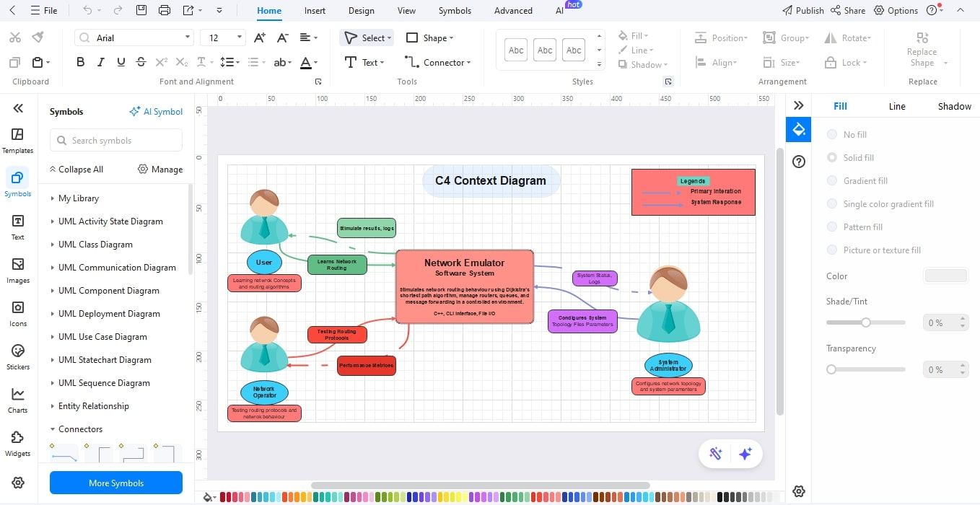Open the Stickers panel
Screen dimensions: 980x505
coord(17,355)
